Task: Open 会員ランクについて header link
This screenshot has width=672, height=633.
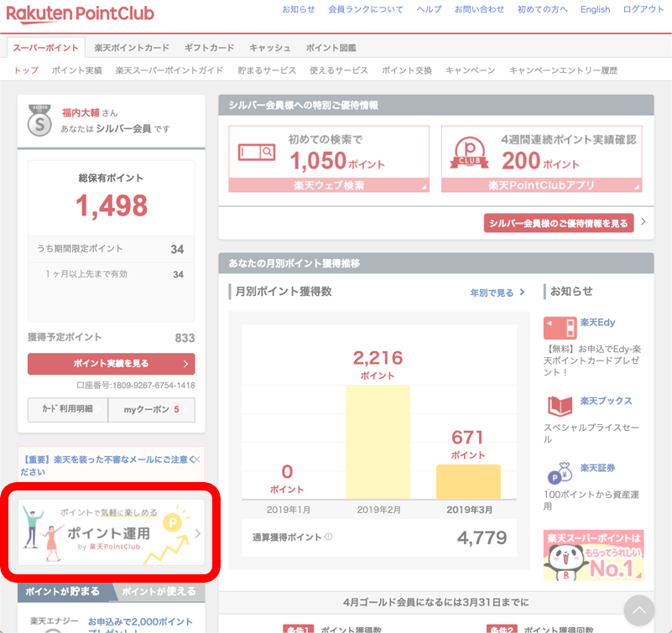Action: (x=366, y=9)
